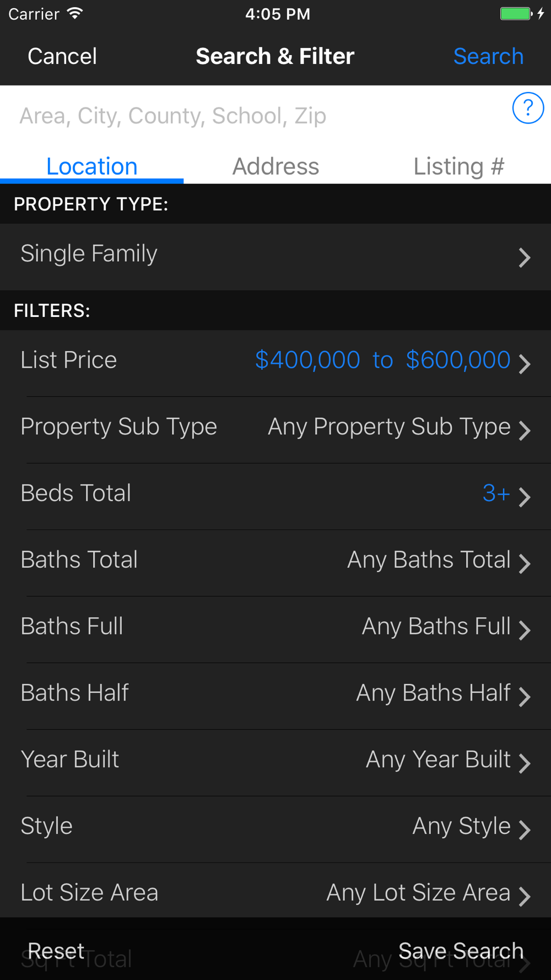Run the search with Search button
Viewport: 551px width, 980px height.
click(x=488, y=56)
